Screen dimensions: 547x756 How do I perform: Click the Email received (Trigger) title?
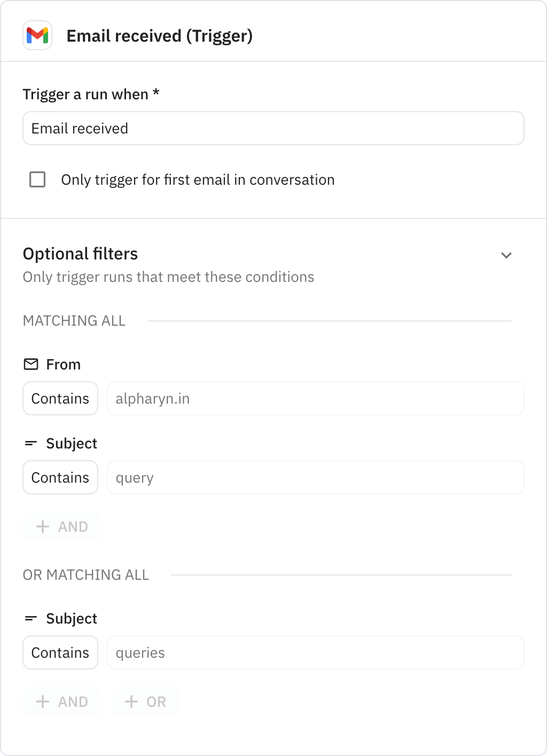pyautogui.click(x=159, y=36)
